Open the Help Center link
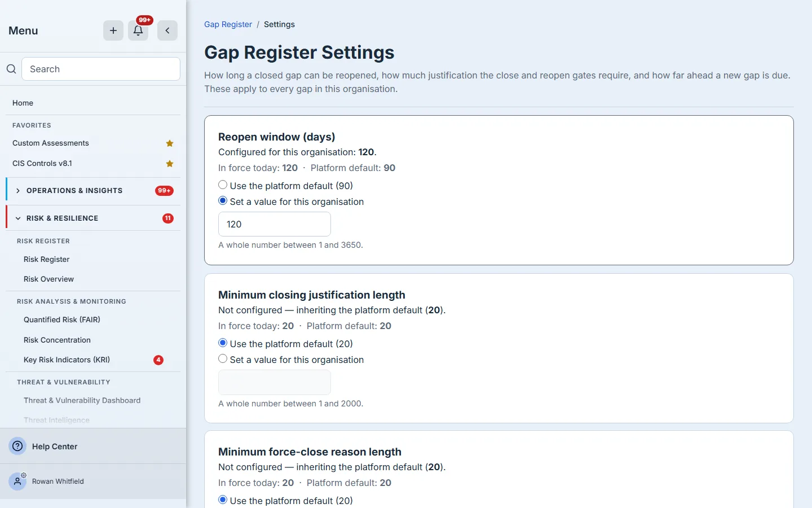The height and width of the screenshot is (508, 812). 55,446
